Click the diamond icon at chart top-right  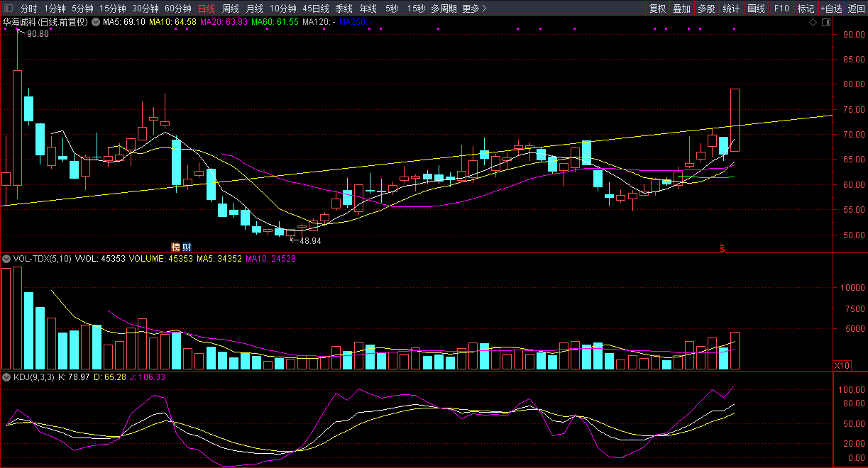point(813,22)
